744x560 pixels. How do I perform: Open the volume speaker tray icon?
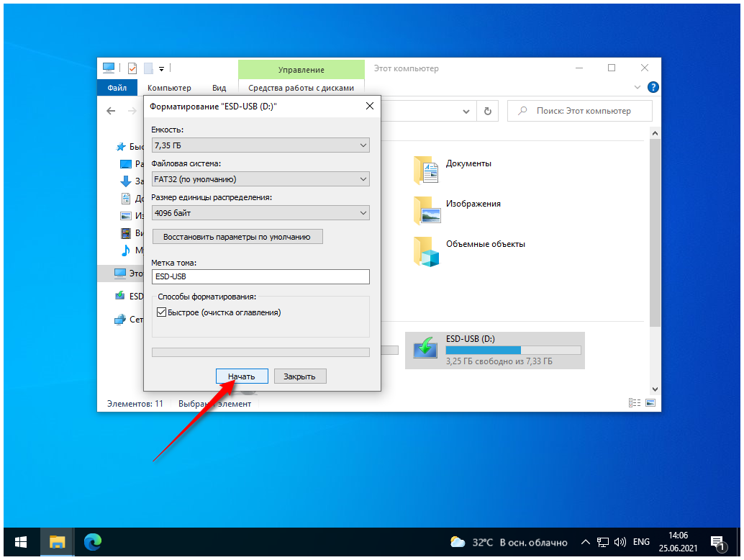620,542
